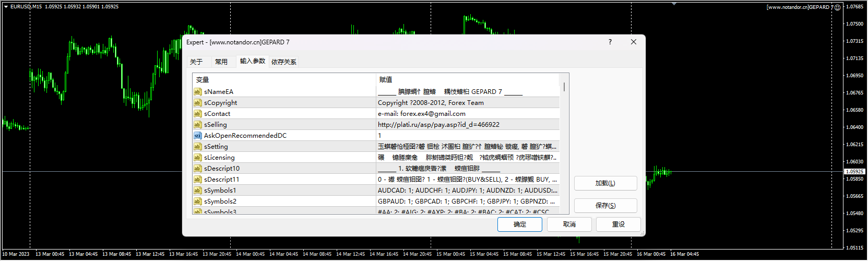Click the string icon beside sLicensing

tap(197, 158)
